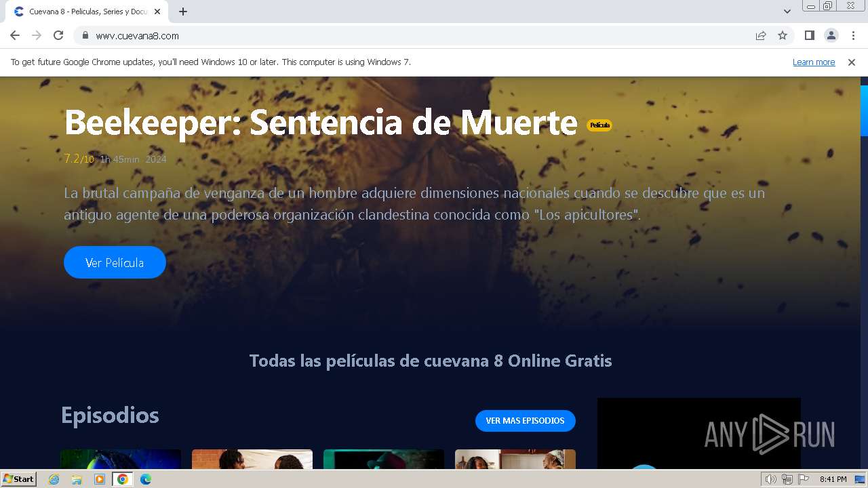Open the Learn more link

tap(814, 62)
